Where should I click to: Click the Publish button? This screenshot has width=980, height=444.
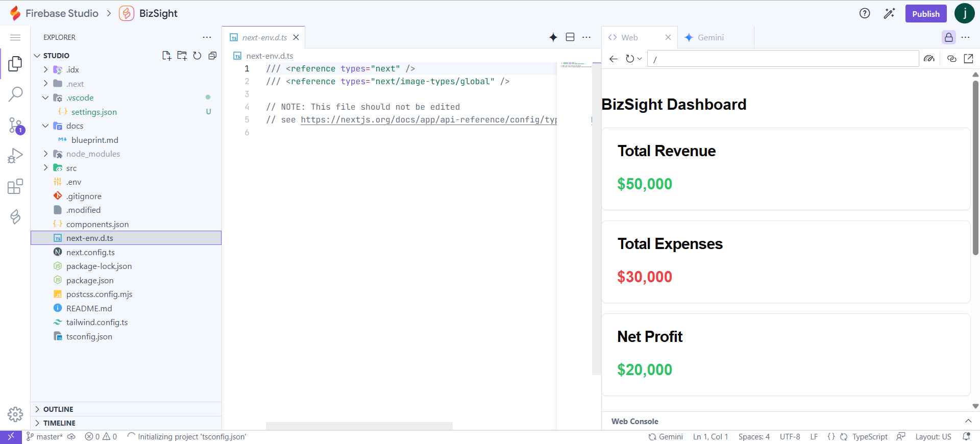(926, 14)
